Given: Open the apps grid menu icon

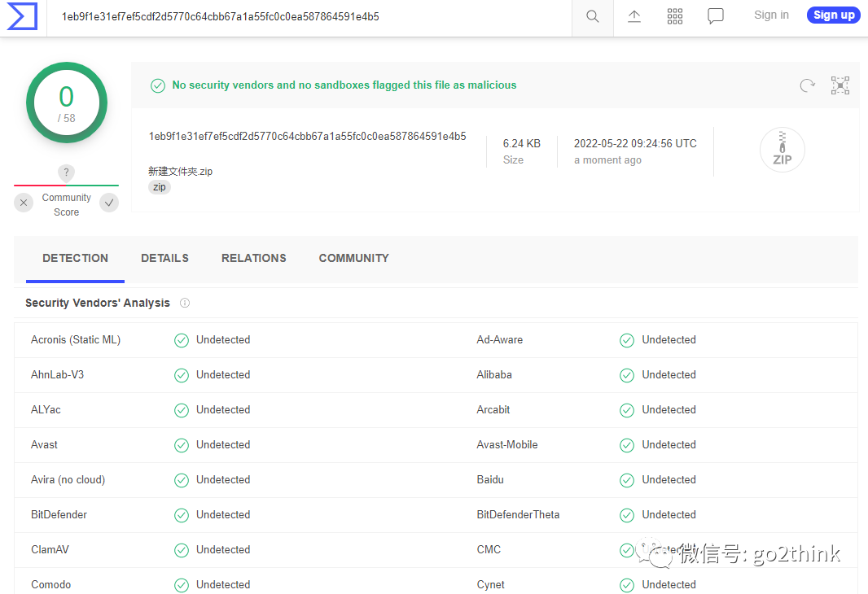Looking at the screenshot, I should click(675, 16).
